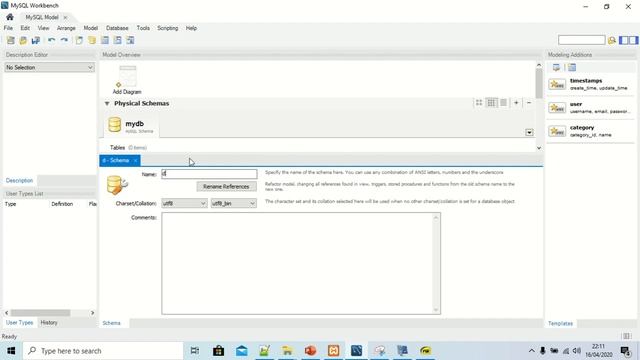
Task: Switch to large icons view in Physical Schemas
Action: click(479, 103)
